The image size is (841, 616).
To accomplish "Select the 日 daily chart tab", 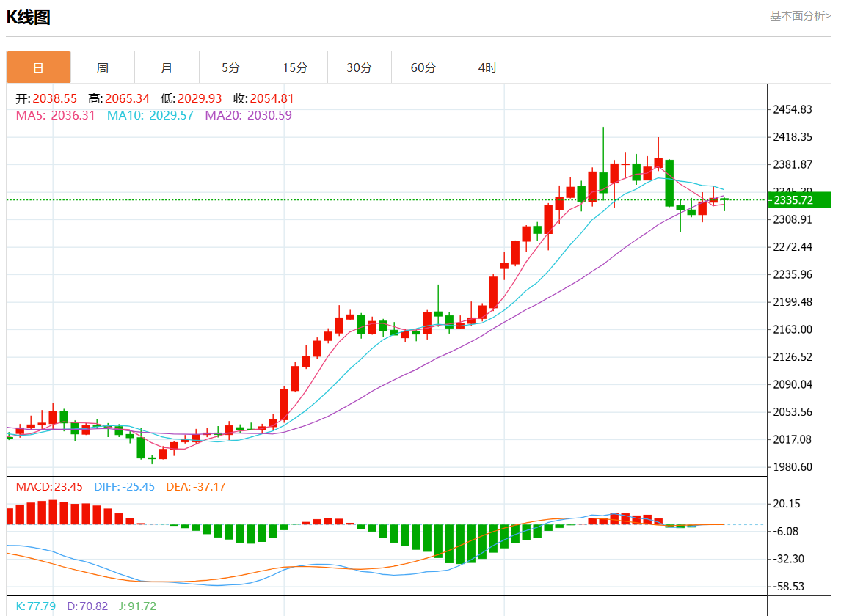I will click(39, 67).
